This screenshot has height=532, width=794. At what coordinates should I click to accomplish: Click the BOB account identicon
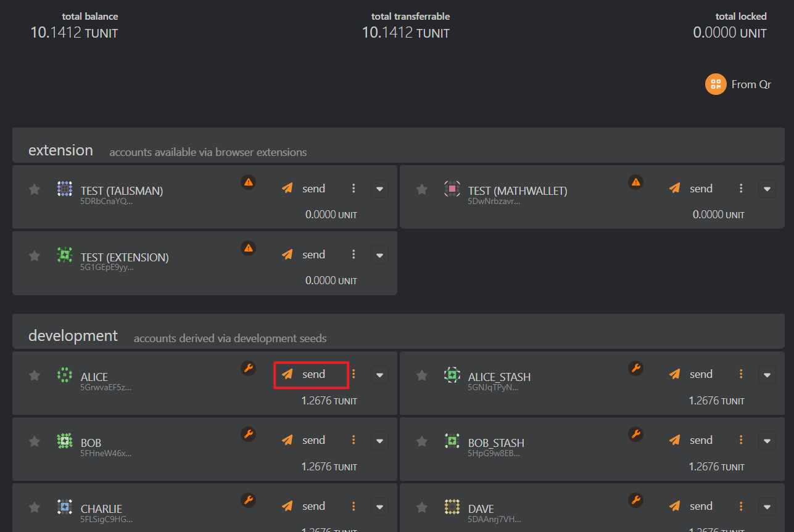point(65,441)
